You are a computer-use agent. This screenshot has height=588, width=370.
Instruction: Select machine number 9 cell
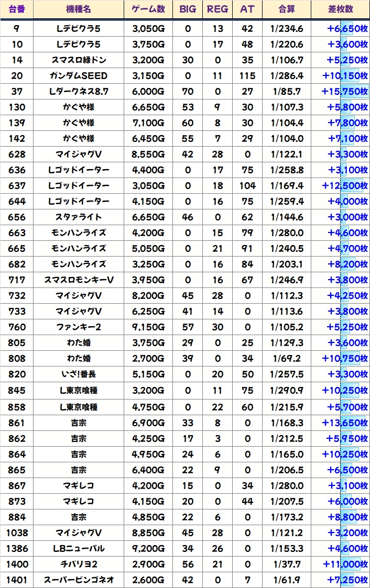[x=17, y=28]
